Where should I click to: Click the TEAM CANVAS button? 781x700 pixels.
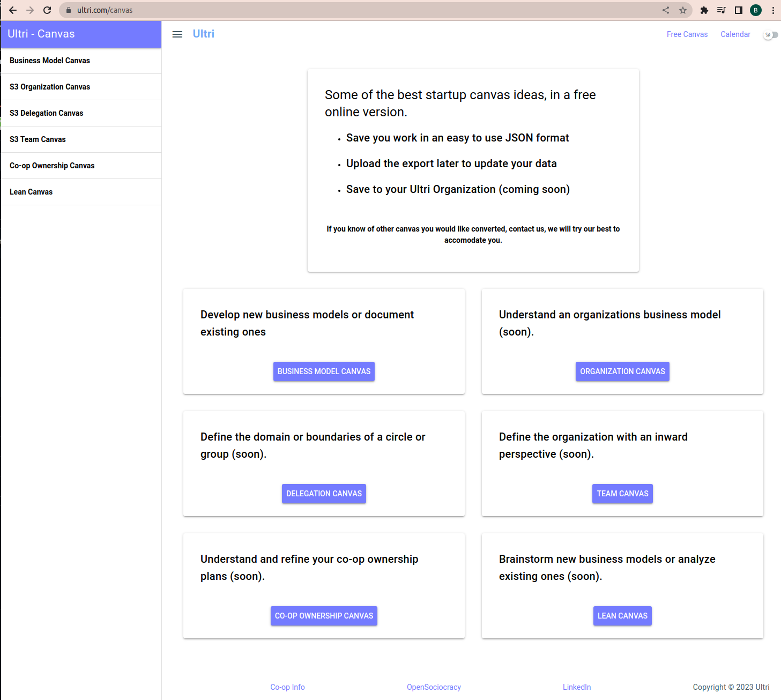[x=622, y=494]
